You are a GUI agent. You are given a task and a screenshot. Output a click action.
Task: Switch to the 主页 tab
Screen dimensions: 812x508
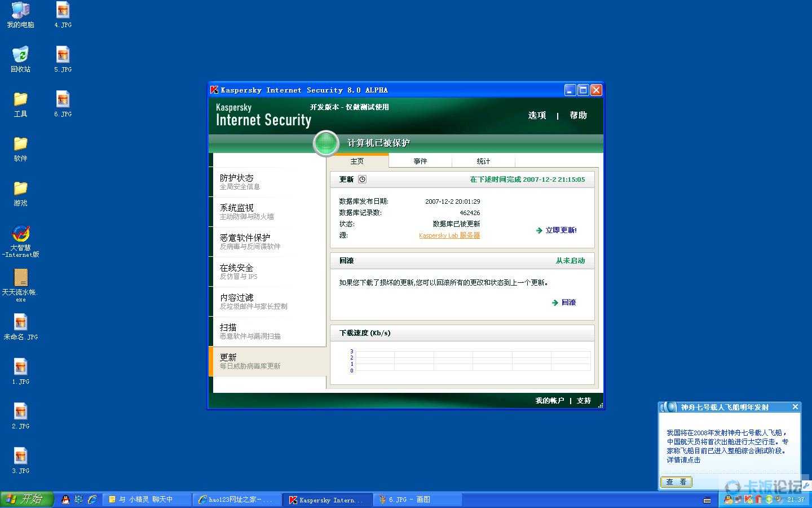(x=358, y=161)
